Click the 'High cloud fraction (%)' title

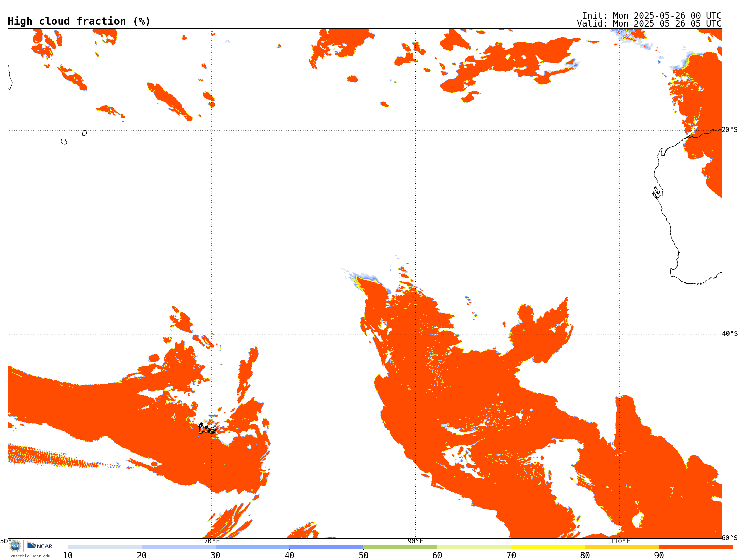point(79,21)
